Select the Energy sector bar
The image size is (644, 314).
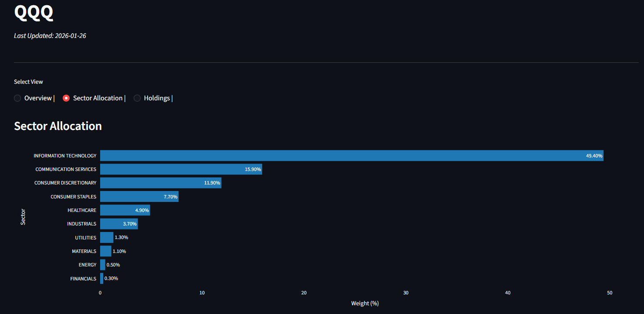[x=102, y=265]
